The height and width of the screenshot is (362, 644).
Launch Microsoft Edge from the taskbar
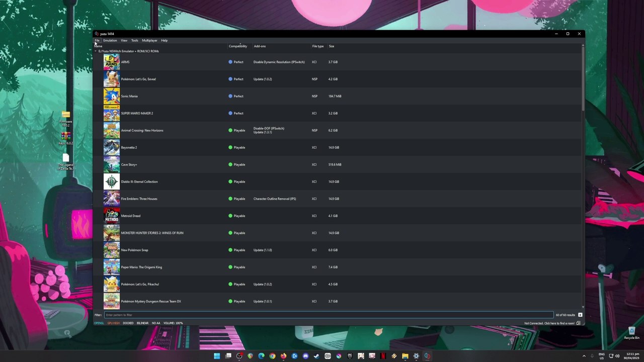tap(261, 356)
